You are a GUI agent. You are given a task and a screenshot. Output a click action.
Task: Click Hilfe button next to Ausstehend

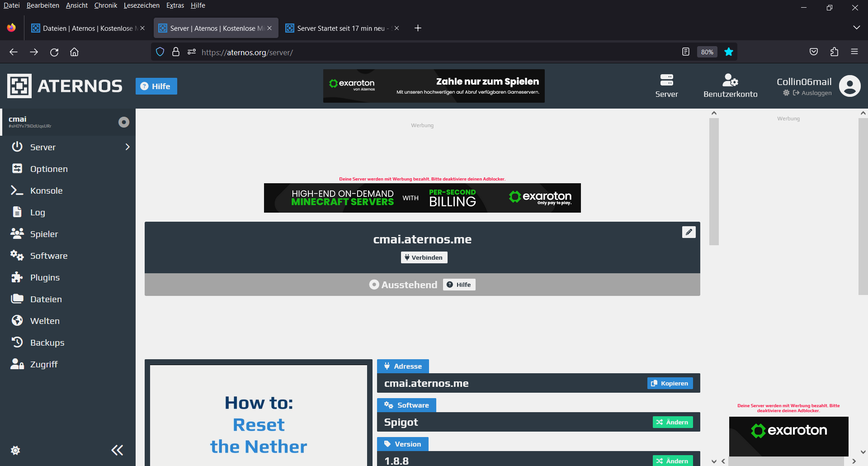click(x=459, y=285)
